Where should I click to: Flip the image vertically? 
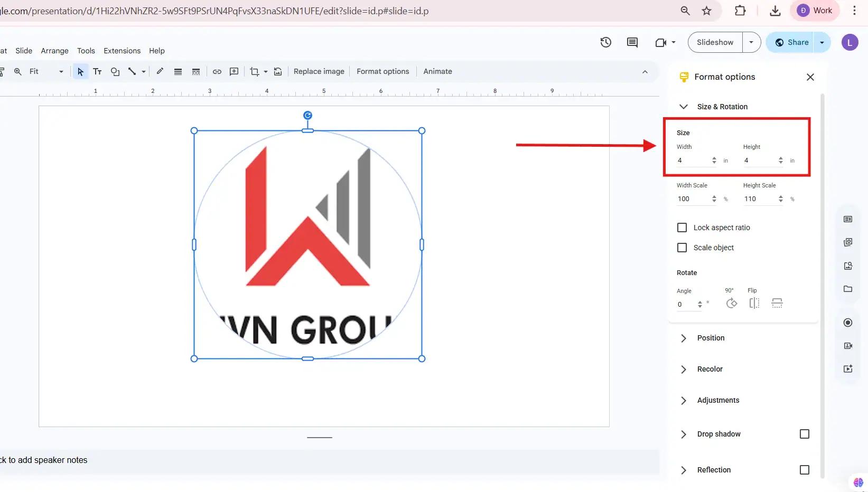(777, 303)
